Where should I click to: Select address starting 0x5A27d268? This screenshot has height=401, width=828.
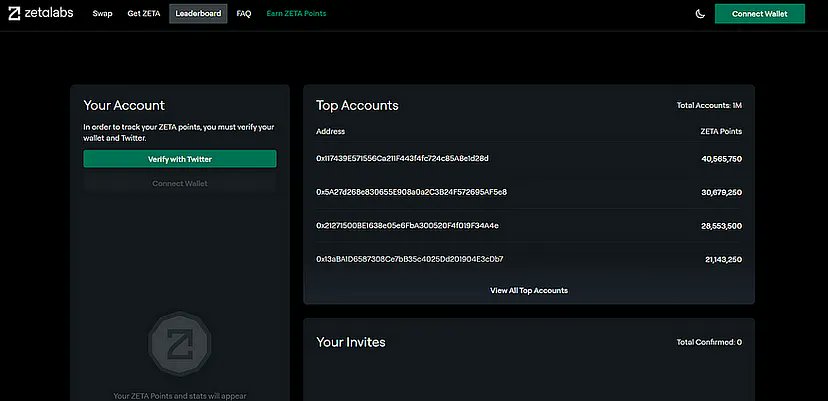[x=411, y=192]
